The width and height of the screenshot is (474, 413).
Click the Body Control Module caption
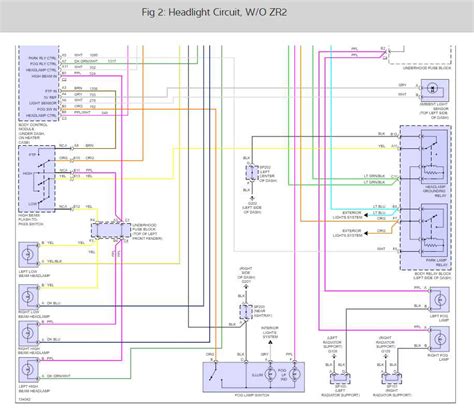click(x=33, y=133)
